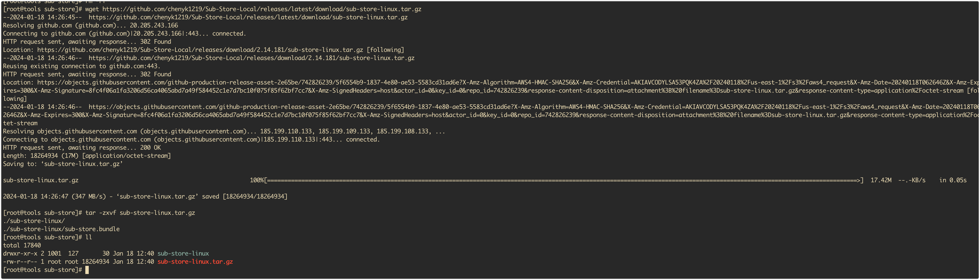The height and width of the screenshot is (280, 980).
Task: Click the releases/download/2.14.181 Location URL
Action: click(x=200, y=50)
